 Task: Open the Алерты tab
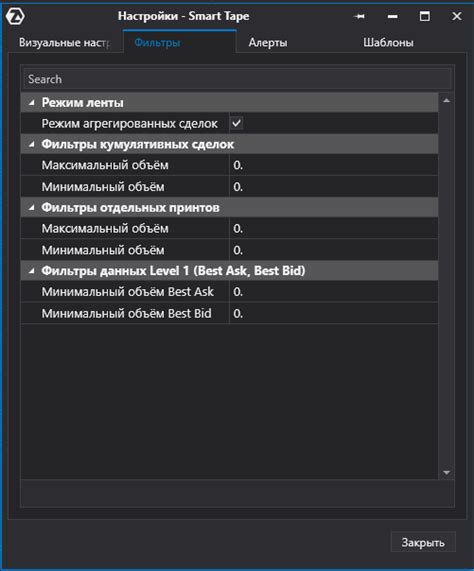click(268, 43)
